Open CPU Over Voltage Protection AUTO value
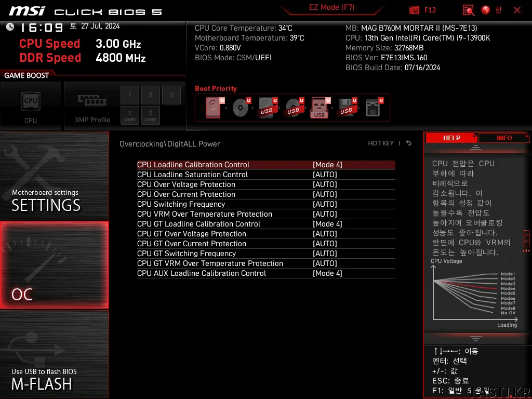Image resolution: width=532 pixels, height=399 pixels. tap(325, 184)
